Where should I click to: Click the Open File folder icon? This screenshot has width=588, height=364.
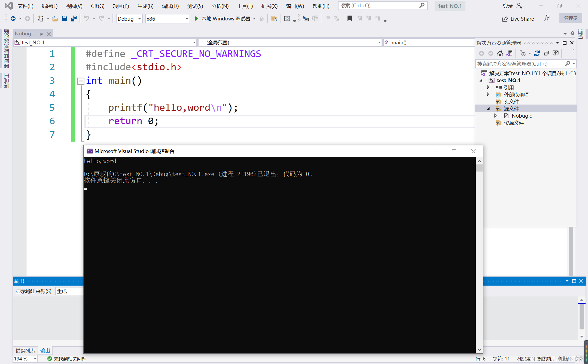[x=55, y=19]
